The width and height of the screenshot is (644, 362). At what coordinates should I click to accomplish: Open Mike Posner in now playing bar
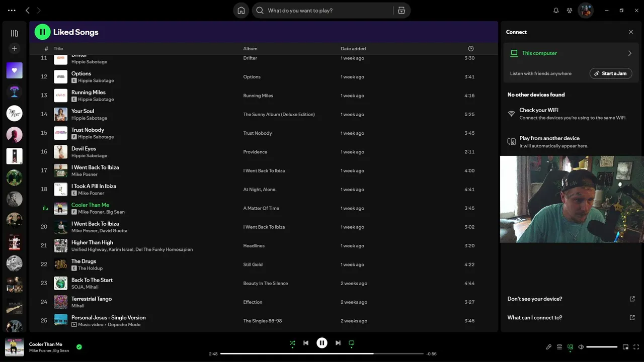point(40,350)
